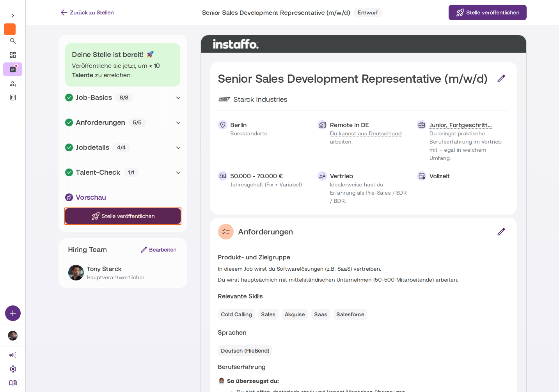Expand the Job-Basics section chevron
Image resolution: width=559 pixels, height=392 pixels.
coord(178,98)
